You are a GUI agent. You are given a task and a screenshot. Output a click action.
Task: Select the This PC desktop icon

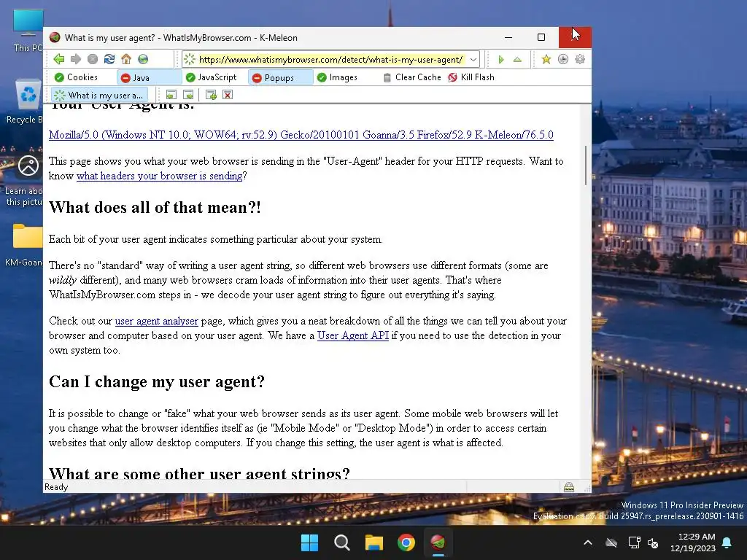[28, 31]
